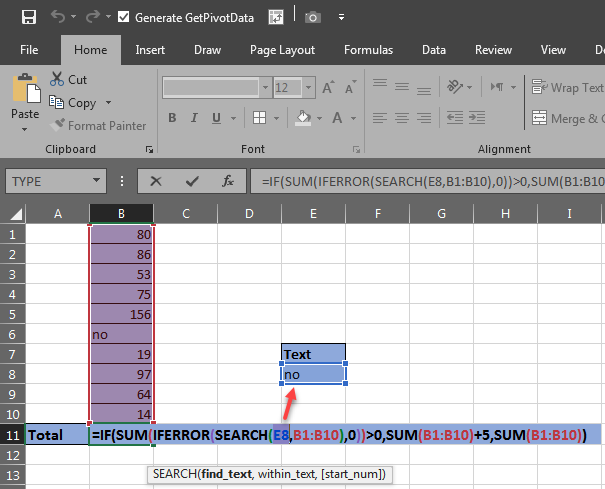Image resolution: width=605 pixels, height=489 pixels.
Task: Click inside the formula bar text
Action: click(428, 181)
